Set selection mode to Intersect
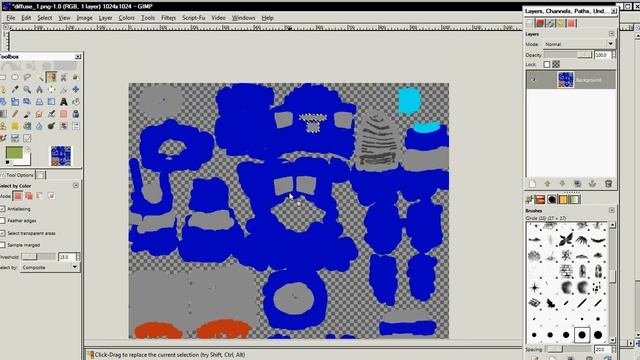Image resolution: width=640 pixels, height=360 pixels. [51, 196]
